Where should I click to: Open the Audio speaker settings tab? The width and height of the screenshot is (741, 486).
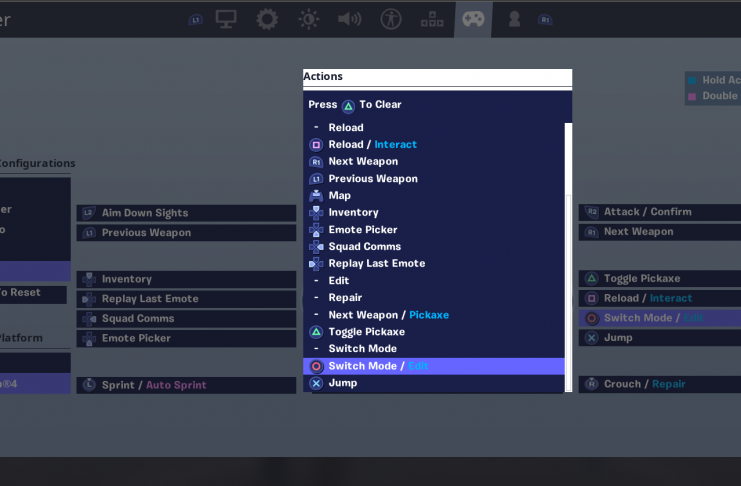pyautogui.click(x=350, y=19)
